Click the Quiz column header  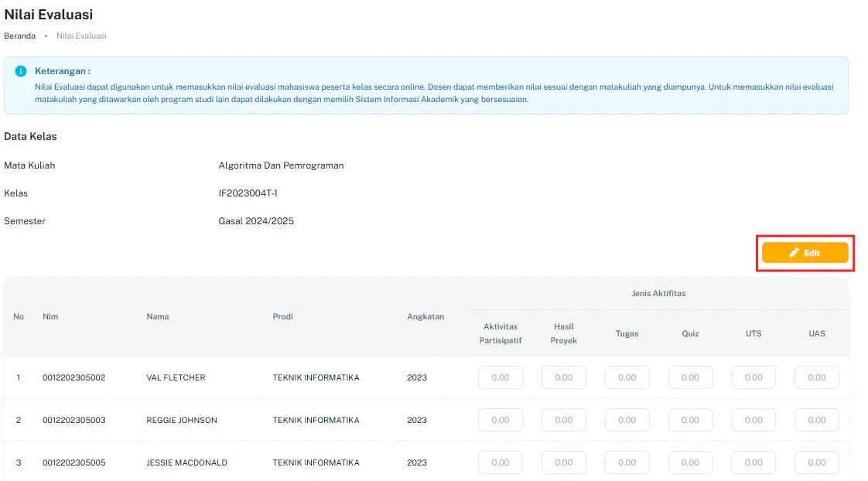point(690,333)
